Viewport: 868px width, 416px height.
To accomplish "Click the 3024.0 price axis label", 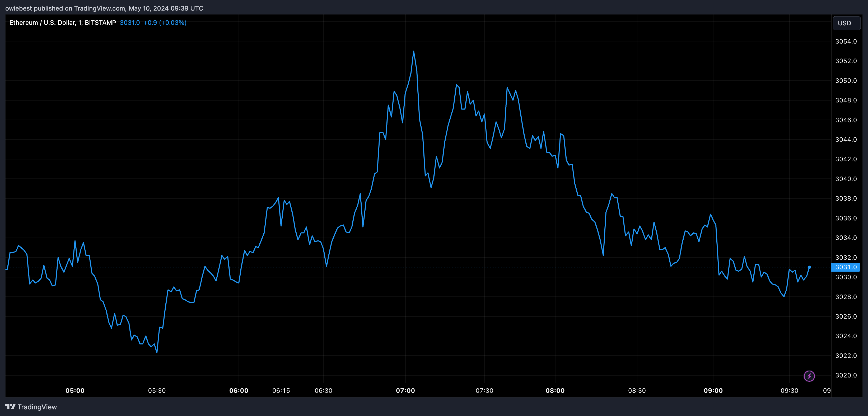I will (x=846, y=336).
